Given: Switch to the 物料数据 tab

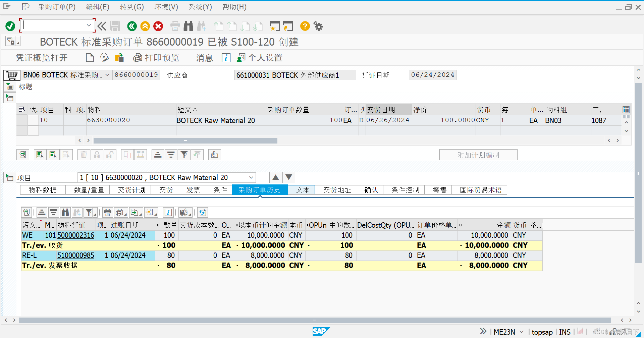Looking at the screenshot, I should pyautogui.click(x=43, y=190).
